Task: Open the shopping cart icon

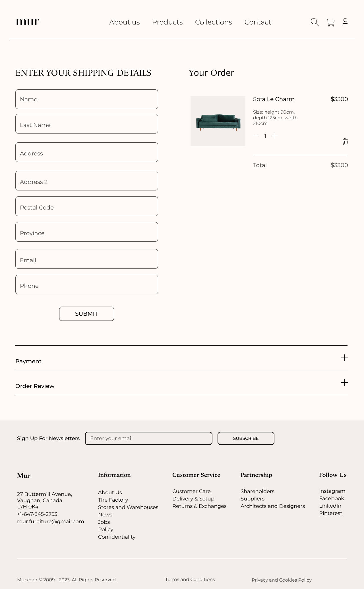Action: point(330,22)
